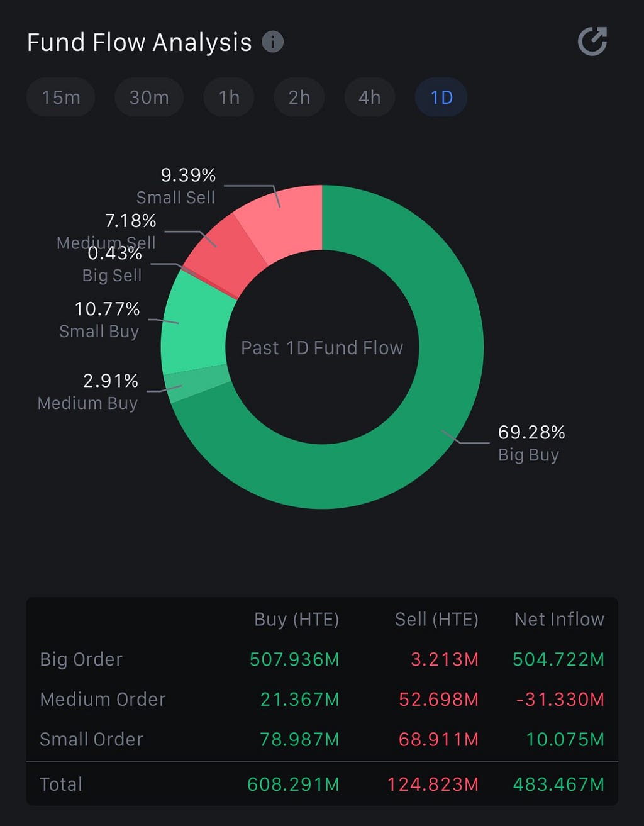Click the Big Order table row

point(322,659)
